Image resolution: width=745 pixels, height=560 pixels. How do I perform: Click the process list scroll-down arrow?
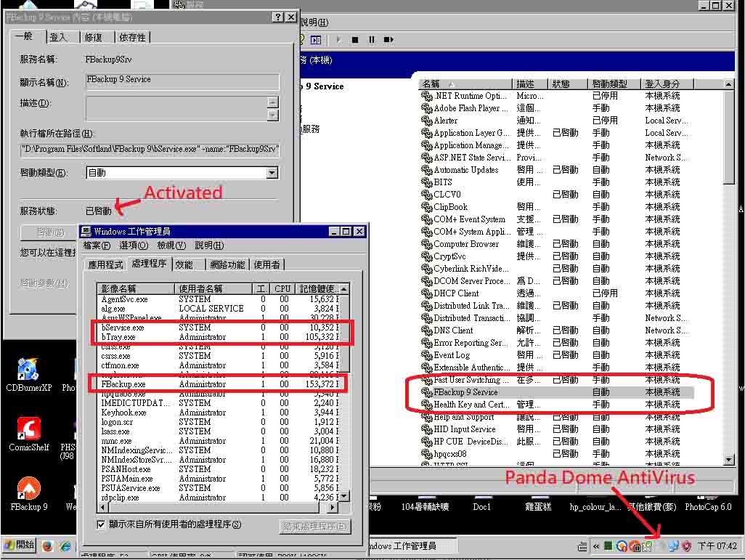[x=344, y=496]
